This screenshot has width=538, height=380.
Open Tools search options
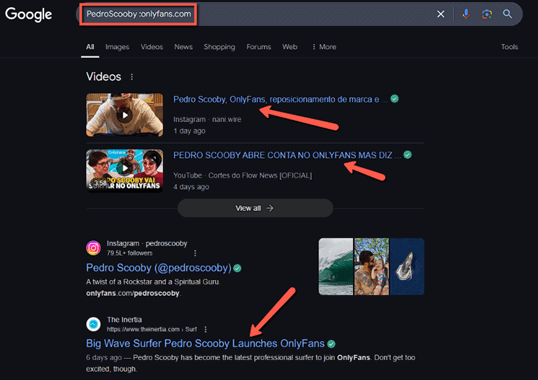(510, 47)
